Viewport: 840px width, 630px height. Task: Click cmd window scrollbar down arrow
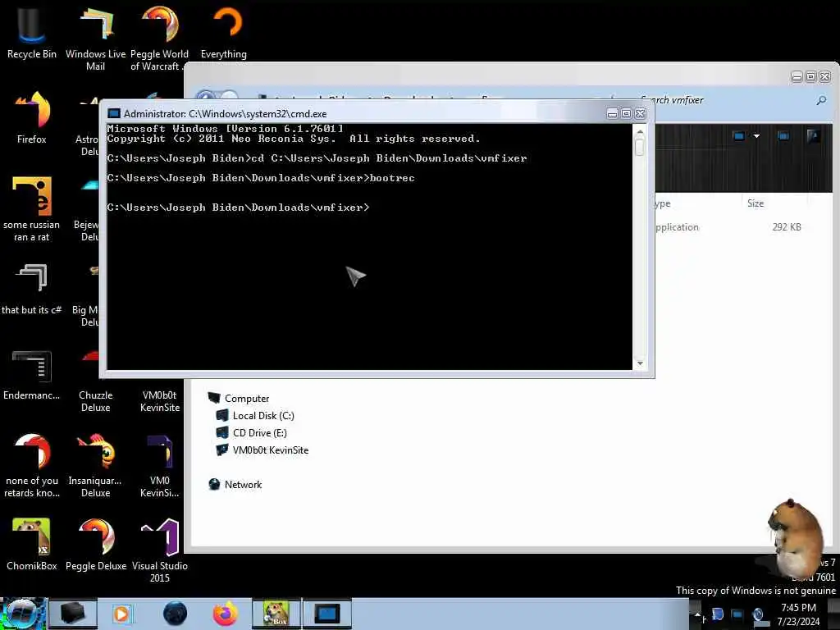[x=640, y=363]
